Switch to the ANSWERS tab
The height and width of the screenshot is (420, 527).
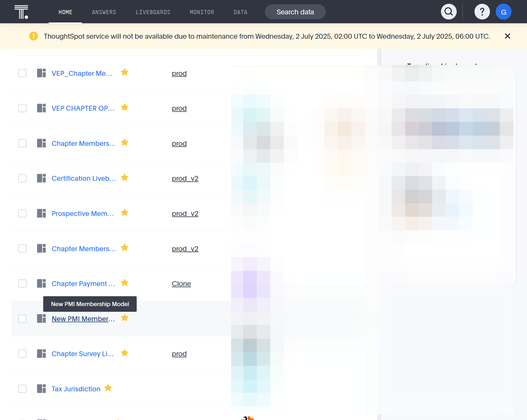[x=104, y=12]
